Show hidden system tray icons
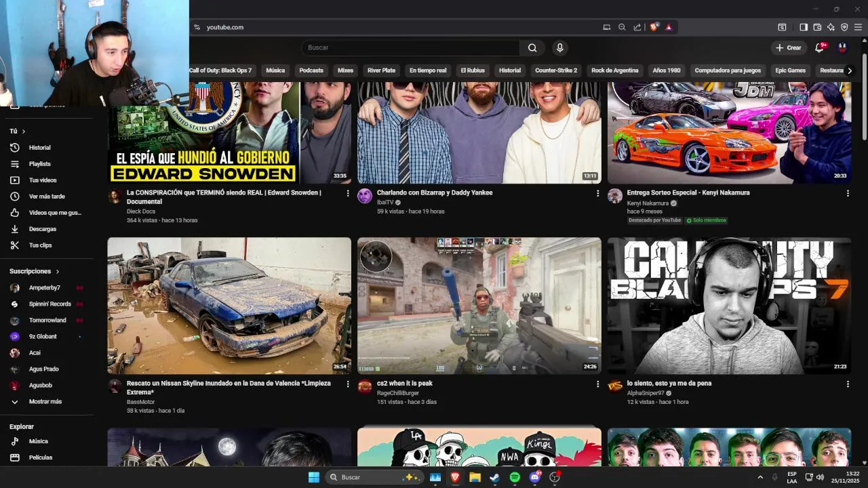 coord(760,477)
